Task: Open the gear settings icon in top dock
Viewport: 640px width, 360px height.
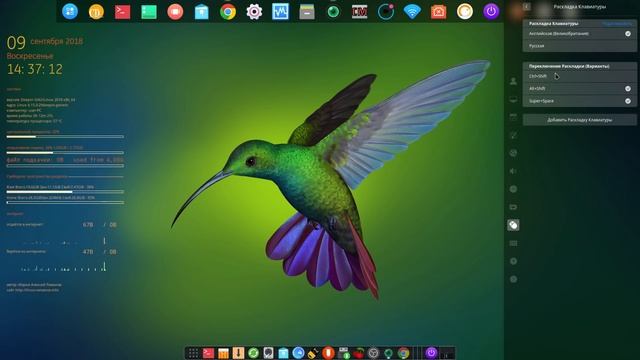Action: 254,12
